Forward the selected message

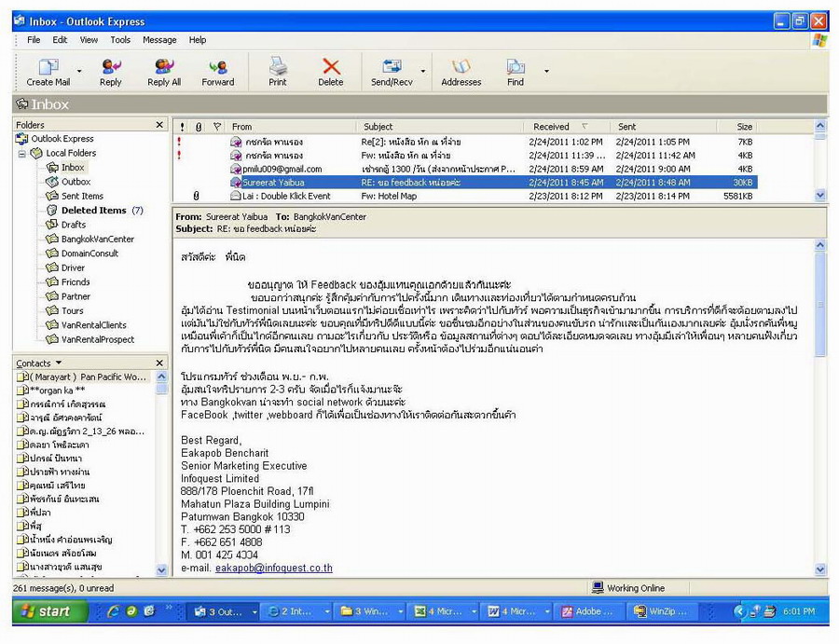[218, 72]
